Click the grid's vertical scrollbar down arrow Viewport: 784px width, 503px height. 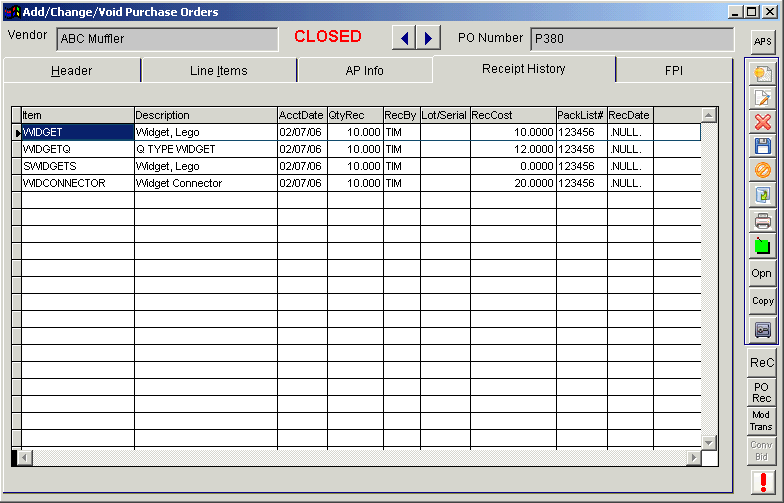tap(708, 442)
